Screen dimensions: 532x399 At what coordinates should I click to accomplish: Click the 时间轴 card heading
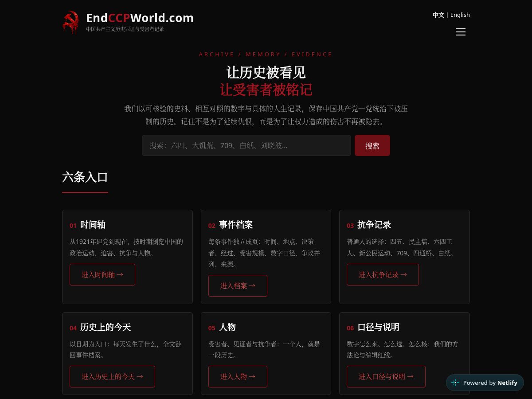(x=93, y=225)
